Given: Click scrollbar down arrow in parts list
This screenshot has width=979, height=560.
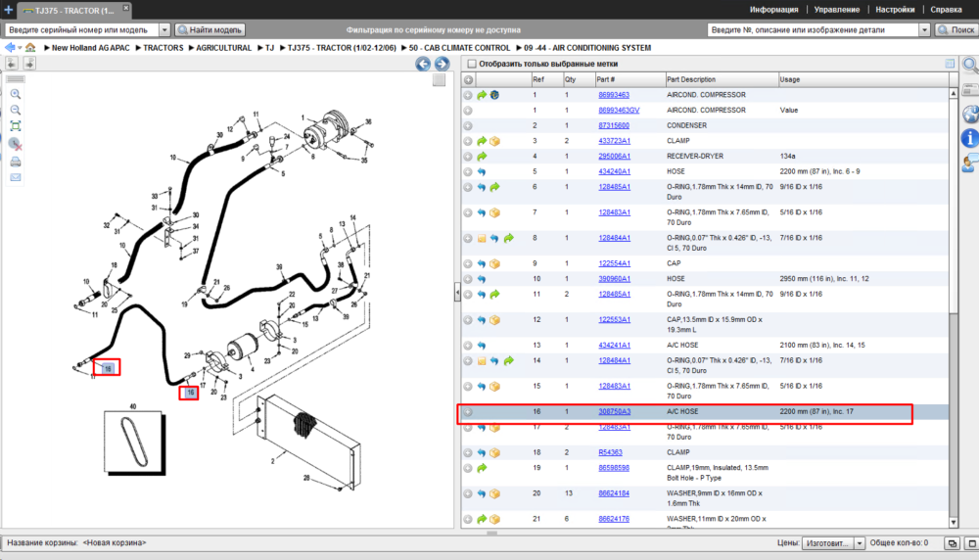Looking at the screenshot, I should pos(954,523).
